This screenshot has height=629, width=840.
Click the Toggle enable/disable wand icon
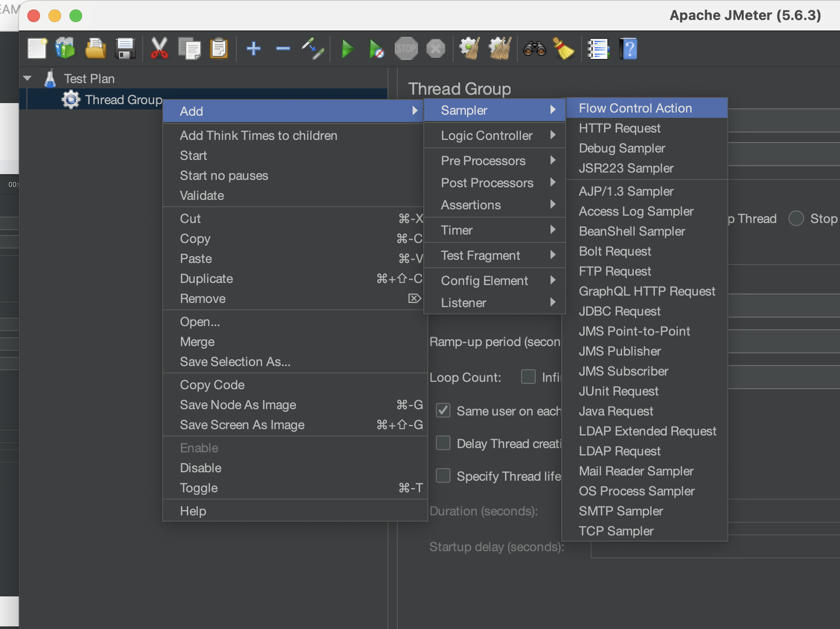[x=313, y=49]
